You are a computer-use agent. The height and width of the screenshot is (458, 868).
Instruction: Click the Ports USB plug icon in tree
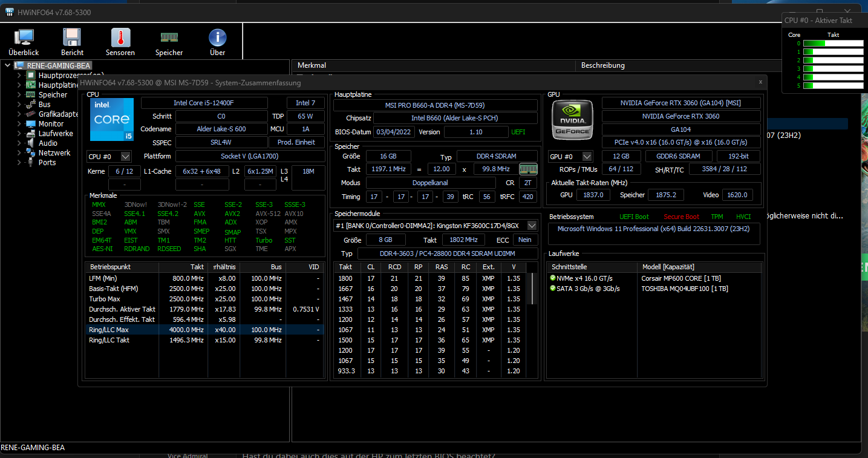30,162
